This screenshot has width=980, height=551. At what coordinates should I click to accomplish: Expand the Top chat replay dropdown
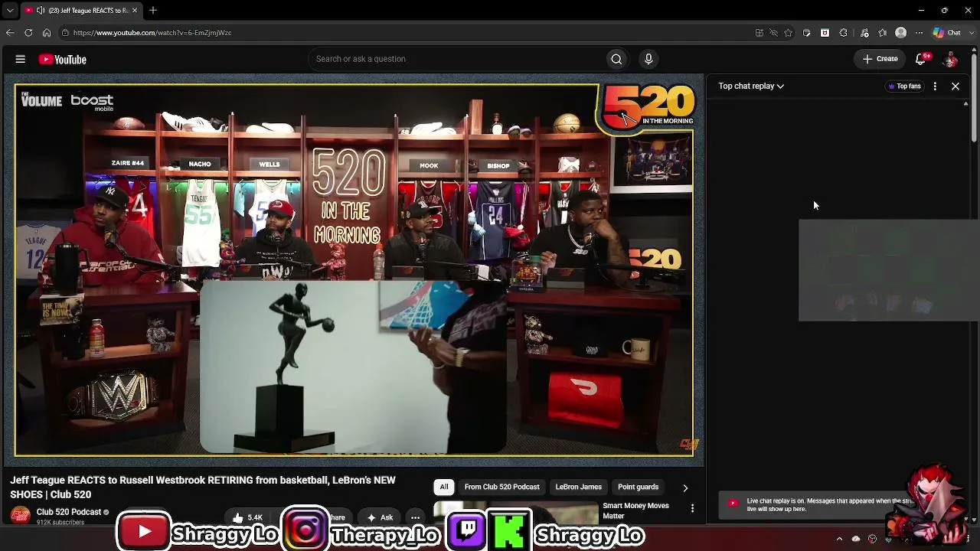pos(751,86)
